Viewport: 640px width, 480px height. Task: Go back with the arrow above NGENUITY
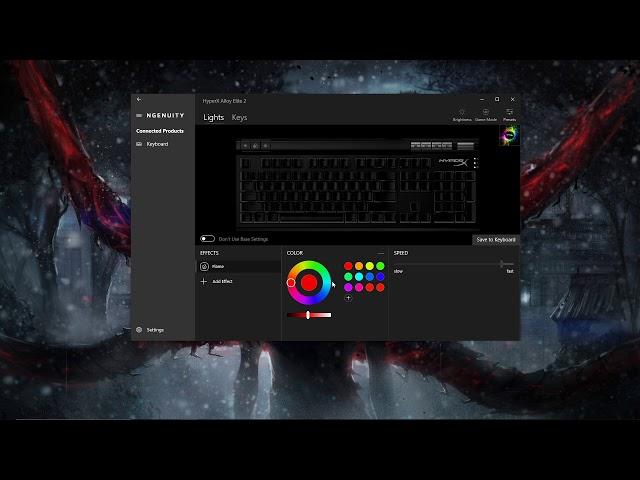[x=139, y=99]
